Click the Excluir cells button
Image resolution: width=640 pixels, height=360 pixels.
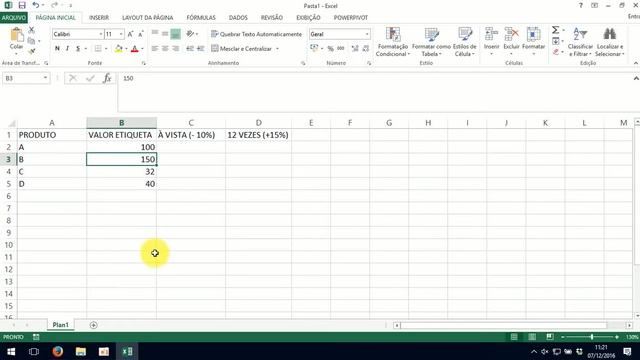click(x=511, y=42)
